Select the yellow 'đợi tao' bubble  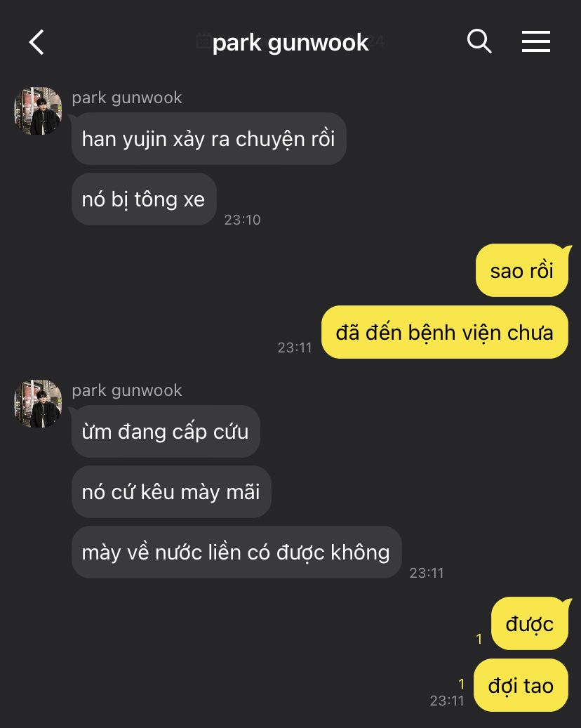[x=521, y=685]
